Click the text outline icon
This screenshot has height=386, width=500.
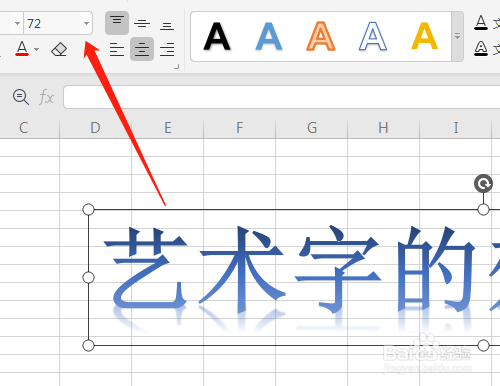coord(481,49)
